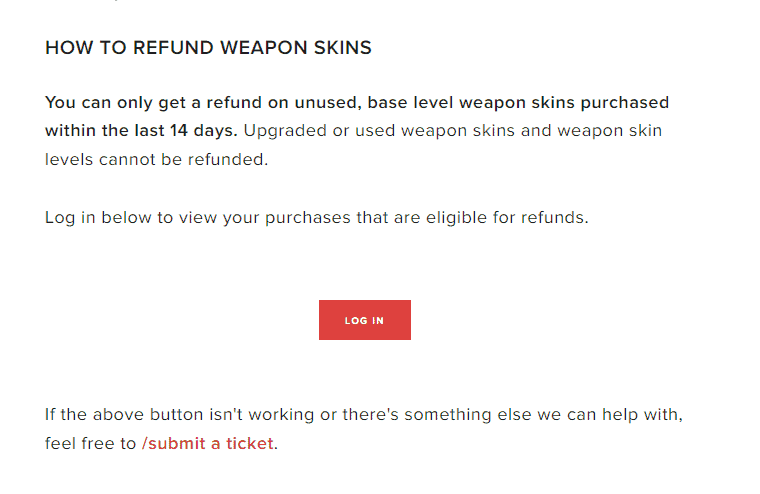Click the text 'levels cannot be refunded.'
The image size is (760, 494).
click(x=157, y=159)
